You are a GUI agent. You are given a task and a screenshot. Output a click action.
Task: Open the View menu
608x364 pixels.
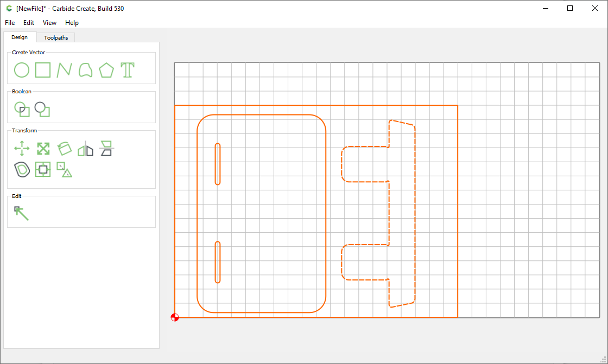pyautogui.click(x=49, y=22)
